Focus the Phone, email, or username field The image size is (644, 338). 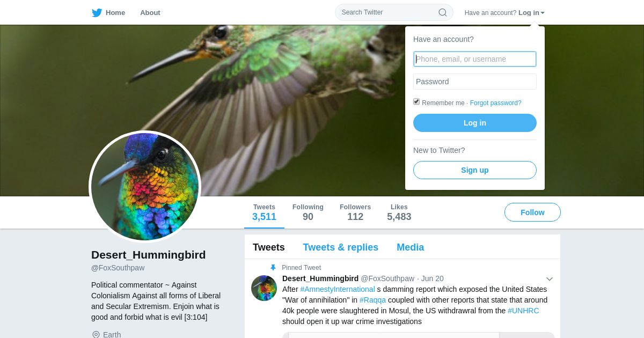click(x=475, y=59)
